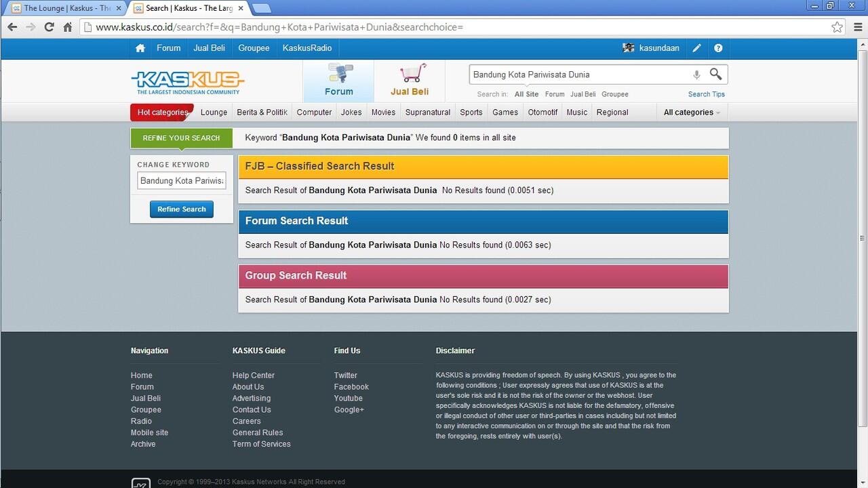Viewport: 868px width, 488px height.
Task: Open Help Center in footer
Action: [254, 375]
